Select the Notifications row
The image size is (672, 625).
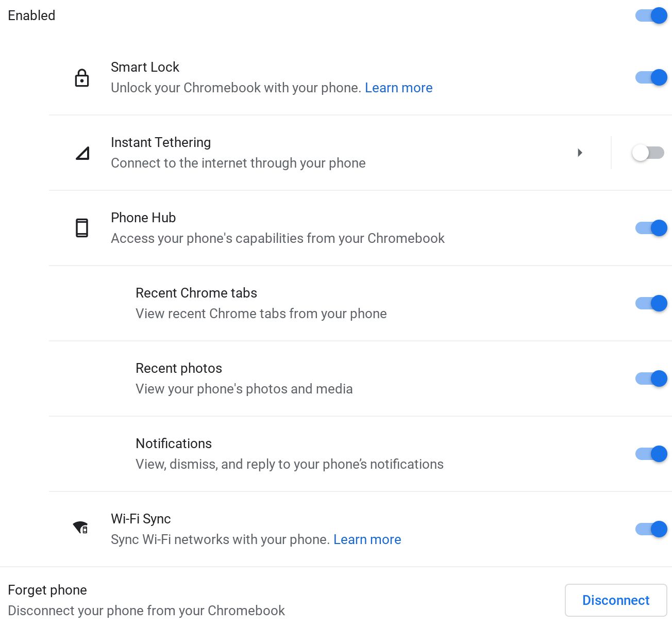pos(174,443)
